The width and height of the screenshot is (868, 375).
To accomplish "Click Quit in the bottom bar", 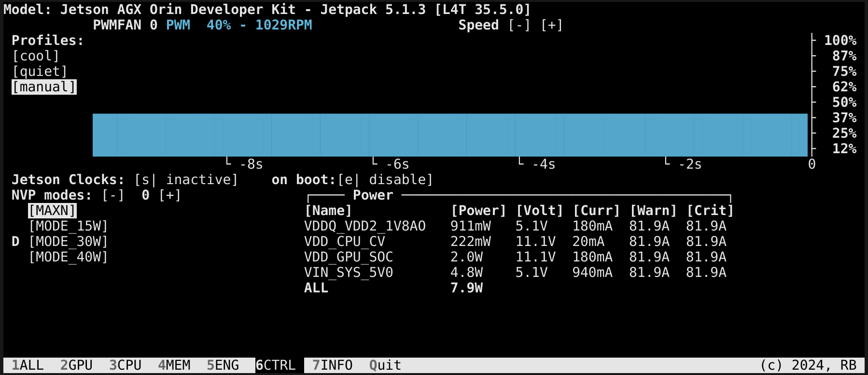I will [x=385, y=365].
